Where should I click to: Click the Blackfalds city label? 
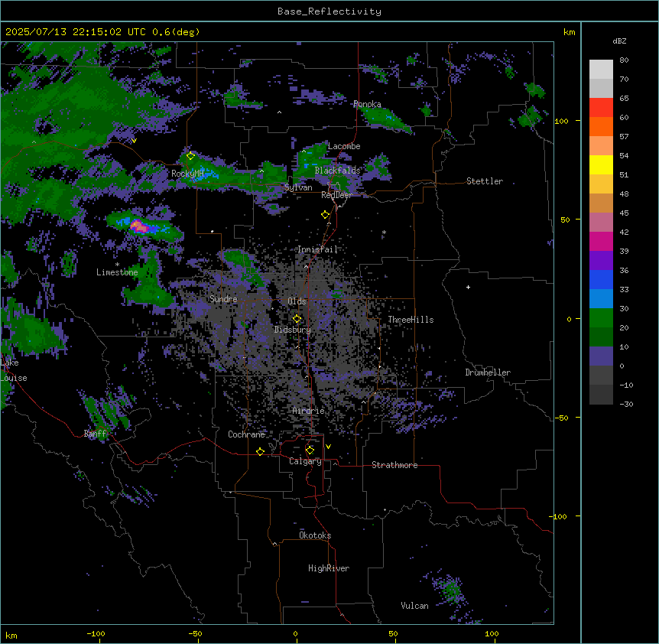point(337,171)
